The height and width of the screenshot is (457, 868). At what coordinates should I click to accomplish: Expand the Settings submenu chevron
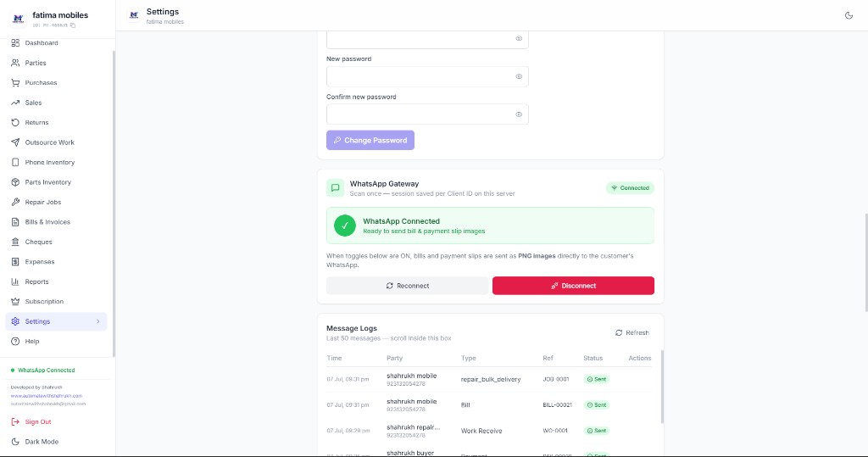tap(98, 321)
